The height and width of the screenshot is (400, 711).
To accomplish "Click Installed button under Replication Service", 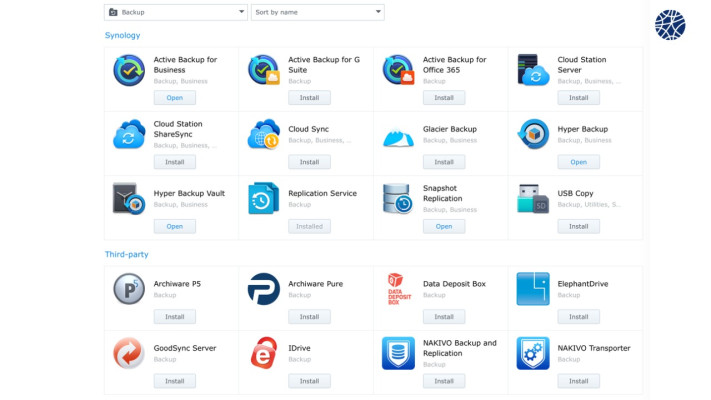I will point(309,227).
